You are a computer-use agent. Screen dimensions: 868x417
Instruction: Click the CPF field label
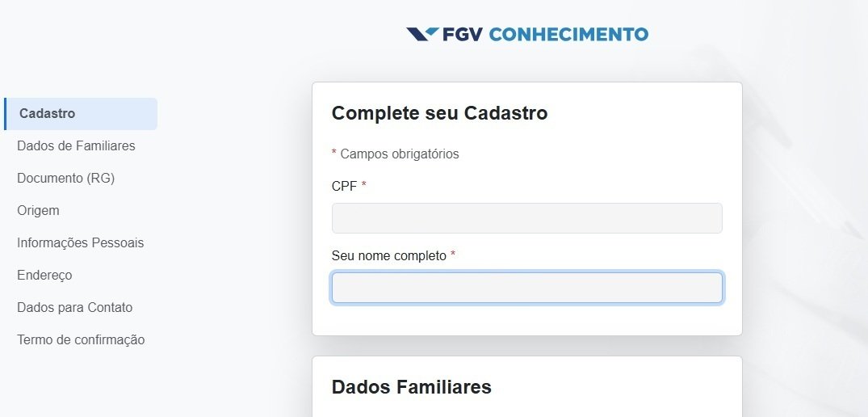click(x=344, y=186)
